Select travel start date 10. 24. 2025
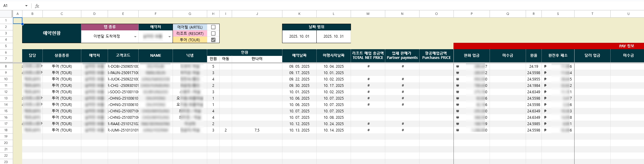The height and width of the screenshot is (164, 644). 334,124
